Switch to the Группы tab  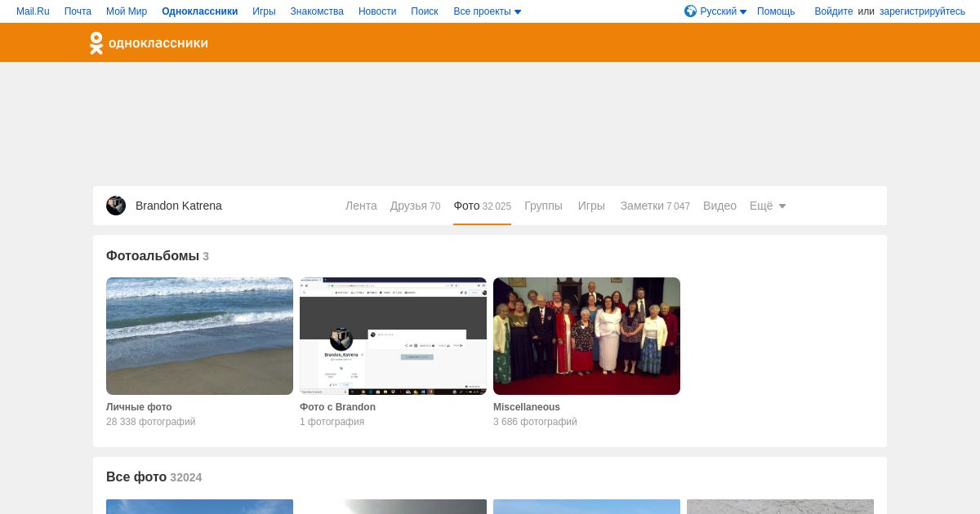(x=543, y=206)
